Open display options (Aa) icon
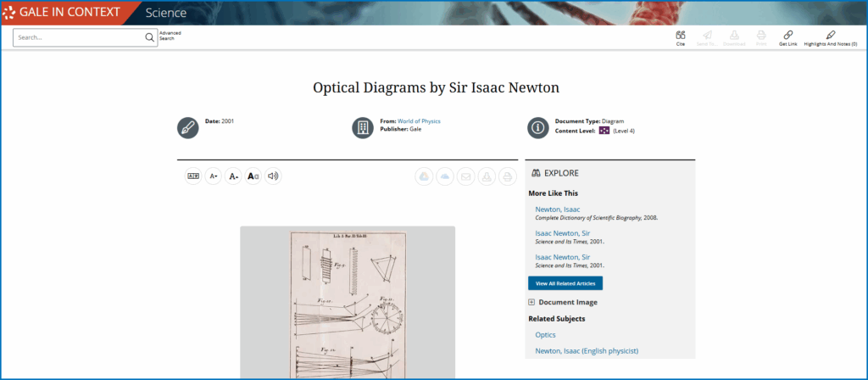Image resolution: width=868 pixels, height=380 pixels. (x=253, y=176)
